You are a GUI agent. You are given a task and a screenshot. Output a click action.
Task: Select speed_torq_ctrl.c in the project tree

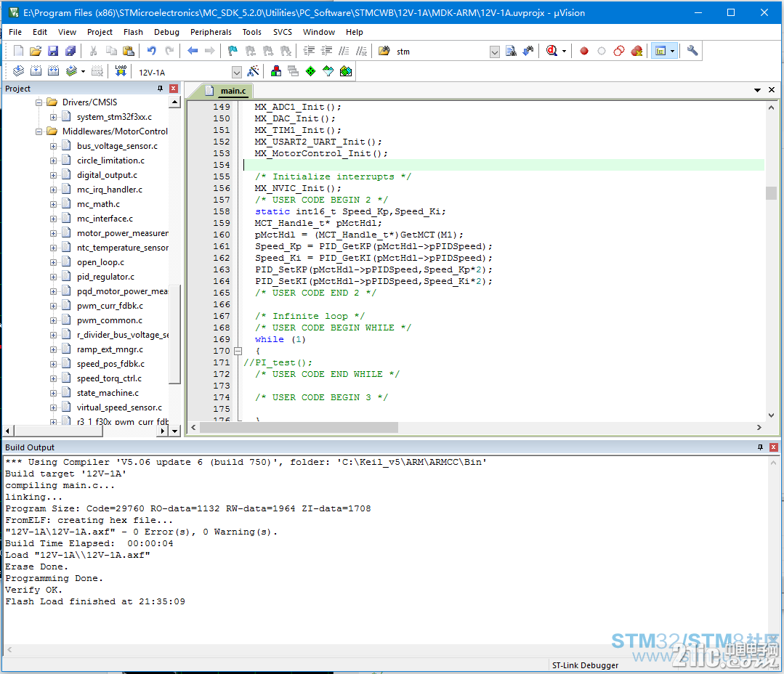point(109,378)
